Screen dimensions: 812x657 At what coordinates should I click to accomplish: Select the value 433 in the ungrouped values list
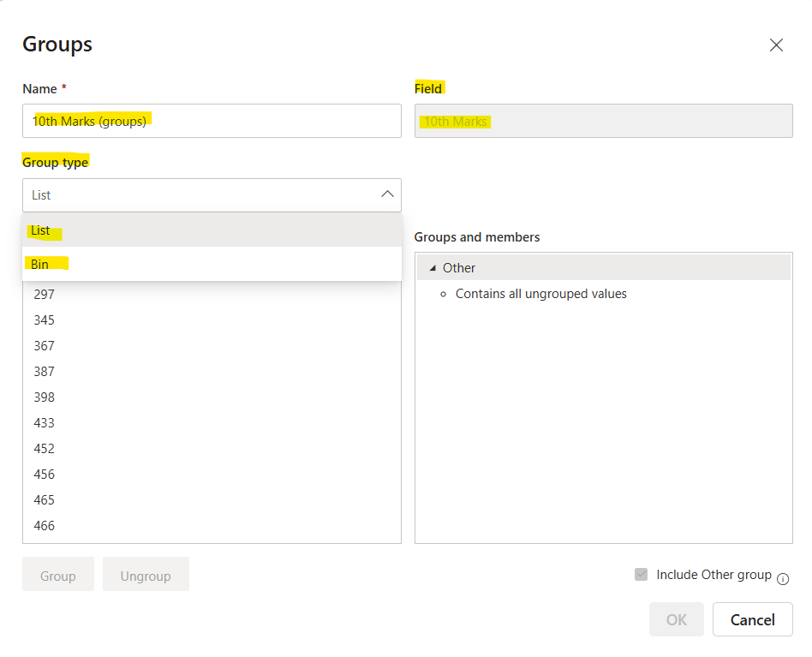(44, 422)
